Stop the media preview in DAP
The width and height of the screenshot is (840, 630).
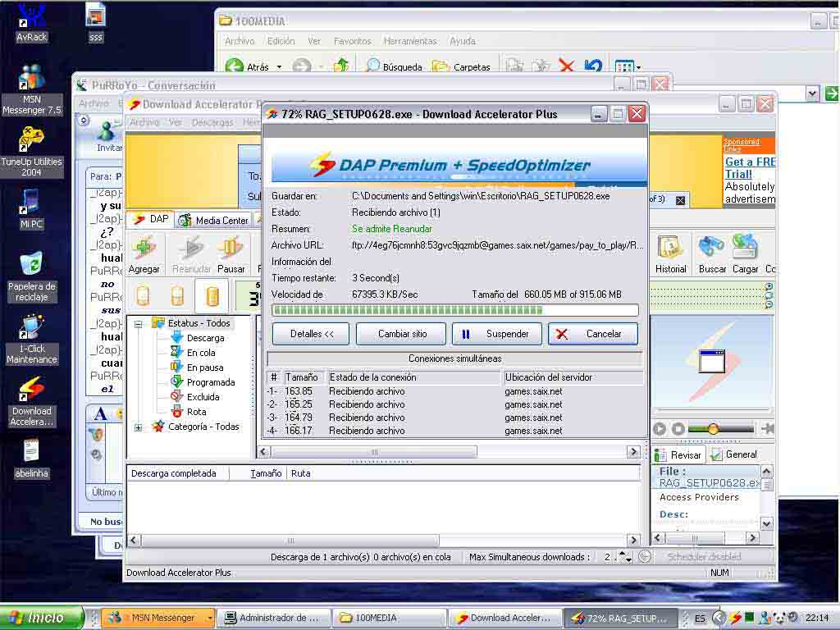[x=678, y=428]
